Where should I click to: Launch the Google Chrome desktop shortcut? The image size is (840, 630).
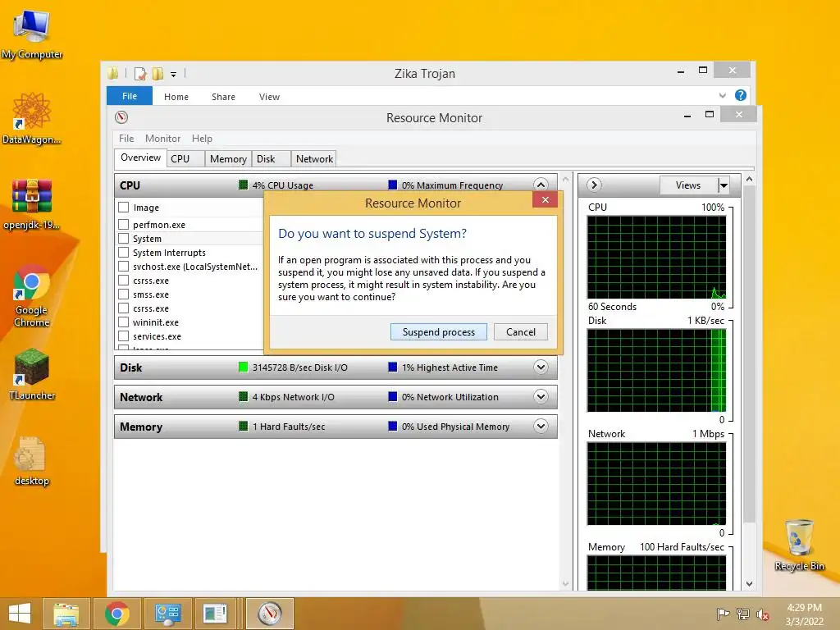pyautogui.click(x=32, y=295)
